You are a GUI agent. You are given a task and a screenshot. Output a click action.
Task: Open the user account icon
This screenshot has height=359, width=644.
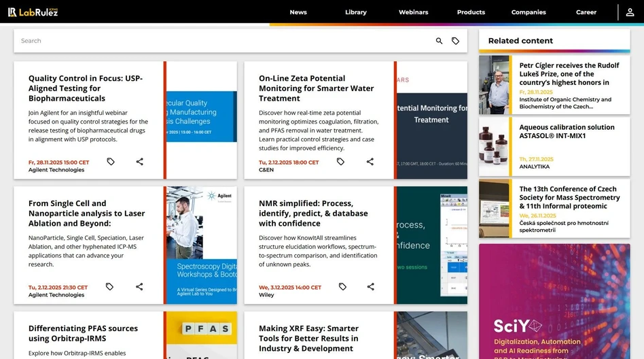click(x=630, y=12)
